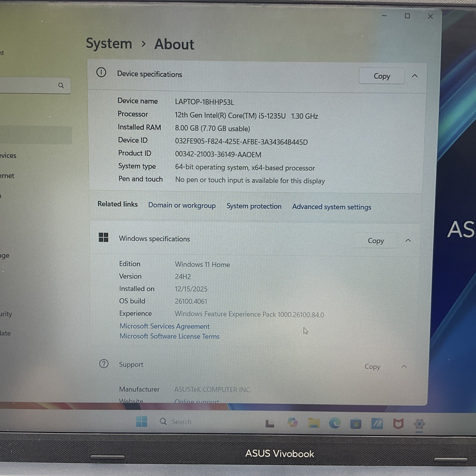Click the taskbar Search box

click(176, 422)
